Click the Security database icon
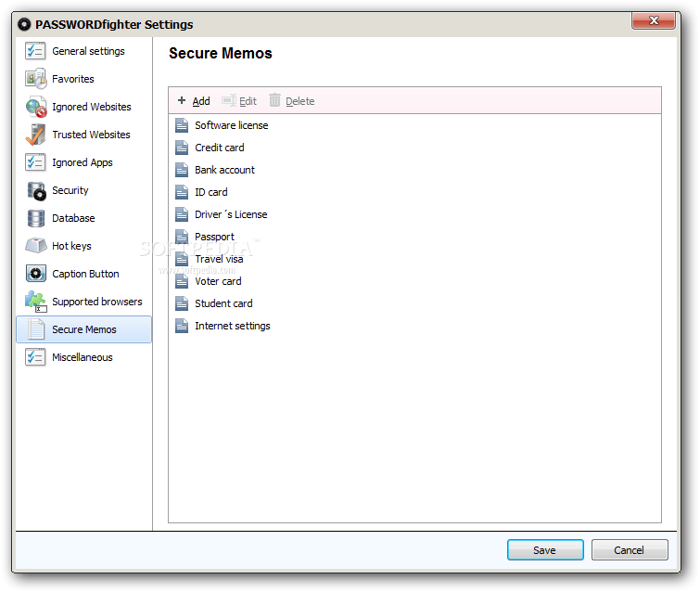Image resolution: width=700 pixels, height=592 pixels. 36,190
